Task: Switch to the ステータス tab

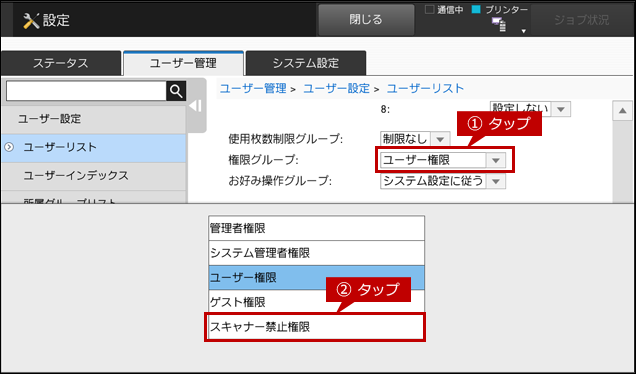Action: click(x=61, y=63)
